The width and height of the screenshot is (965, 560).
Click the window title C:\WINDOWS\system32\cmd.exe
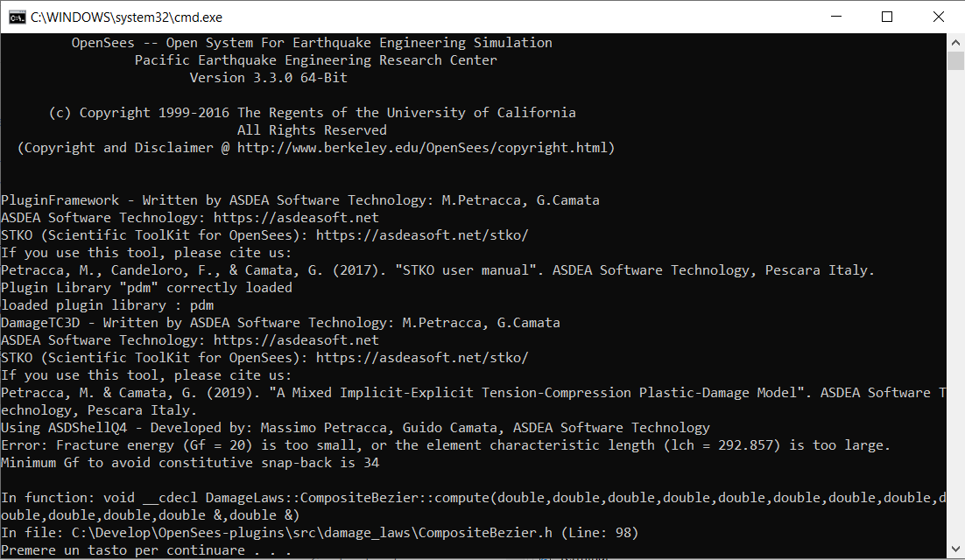pyautogui.click(x=127, y=17)
